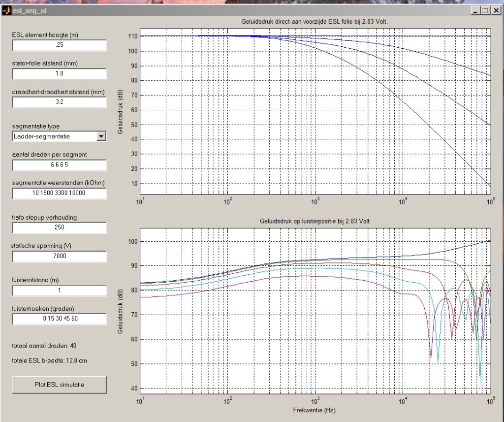This screenshot has width=504, height=422.
Task: Click the 'draadhart-draadhart afstand (mm)' label
Action: [59, 92]
